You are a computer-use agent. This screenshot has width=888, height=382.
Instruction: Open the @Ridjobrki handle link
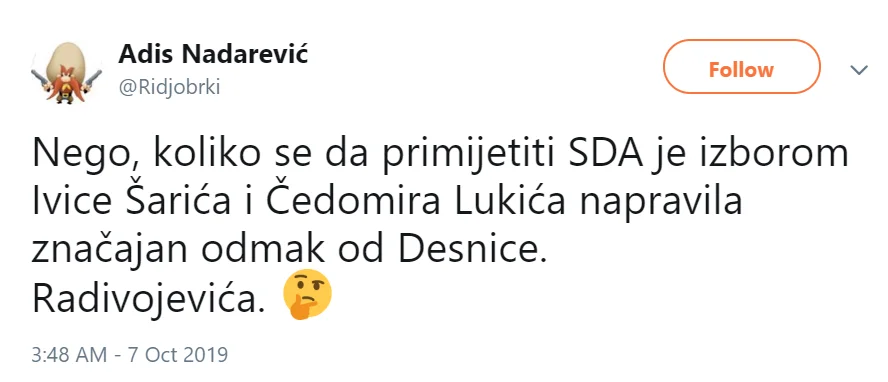169,88
